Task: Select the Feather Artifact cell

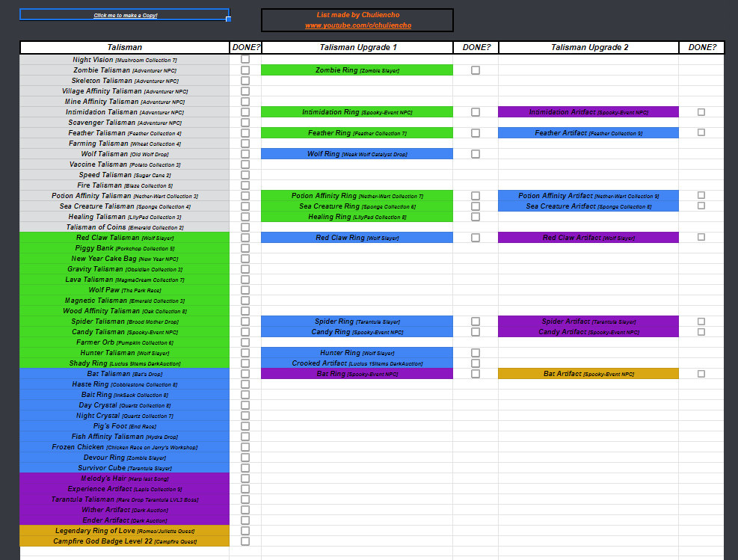Action: (588, 133)
